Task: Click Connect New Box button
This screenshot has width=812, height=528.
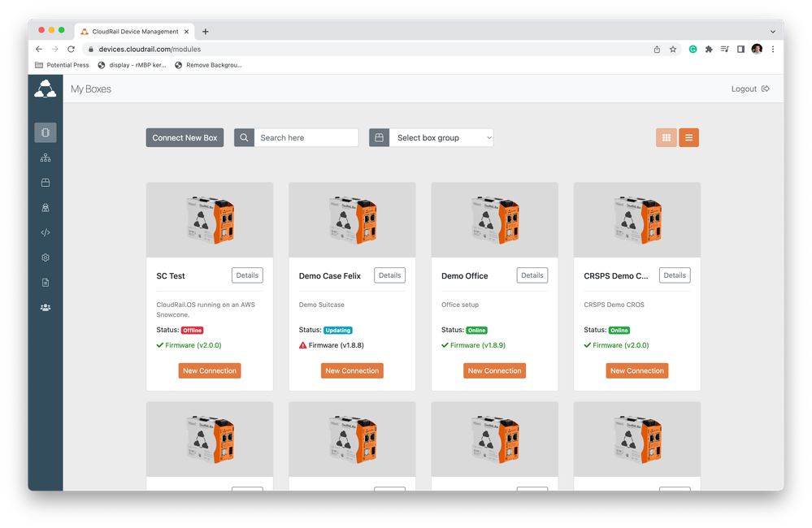Action: pos(185,138)
